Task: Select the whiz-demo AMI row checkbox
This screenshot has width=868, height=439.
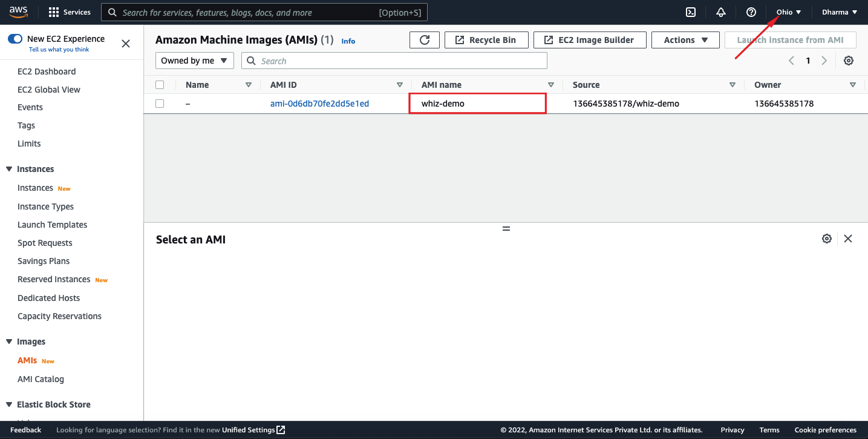Action: coord(160,104)
